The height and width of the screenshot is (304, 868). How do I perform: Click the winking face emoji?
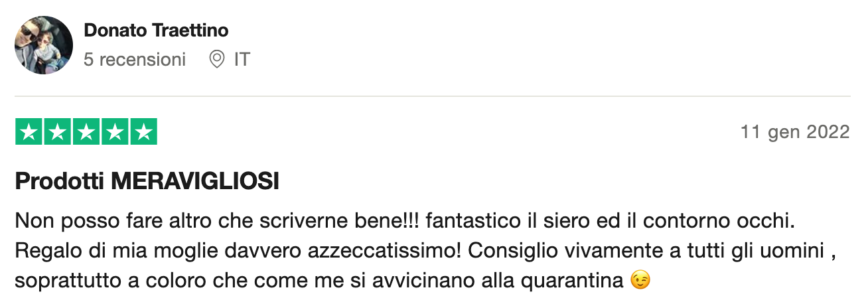click(x=639, y=281)
